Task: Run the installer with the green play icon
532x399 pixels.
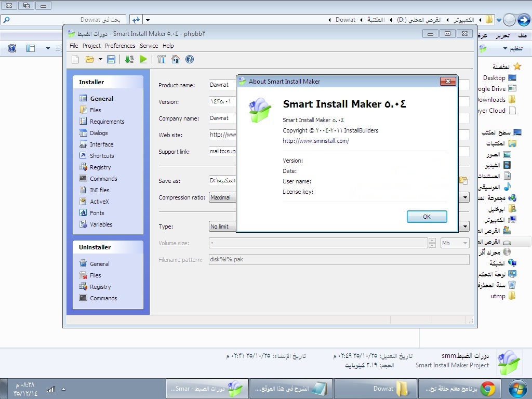Action: point(143,59)
